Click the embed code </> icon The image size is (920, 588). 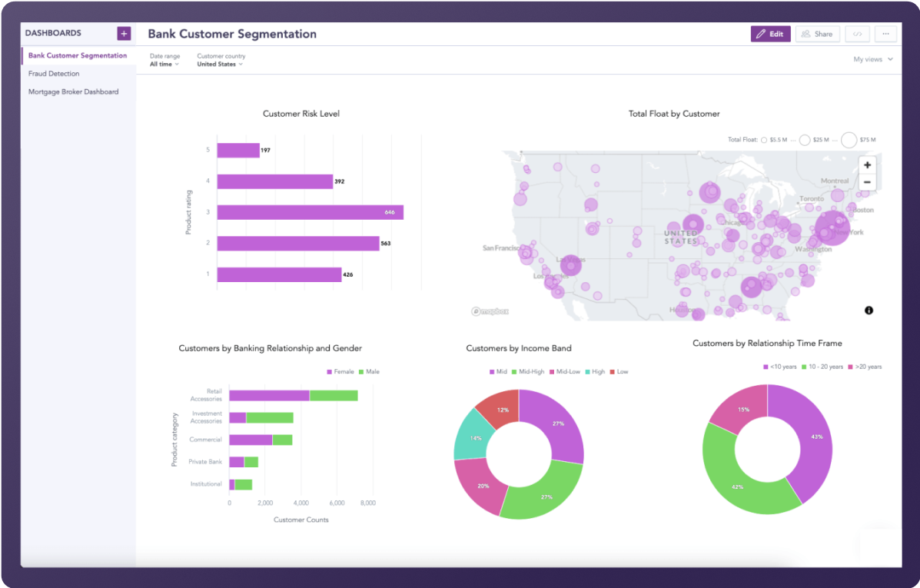(857, 34)
